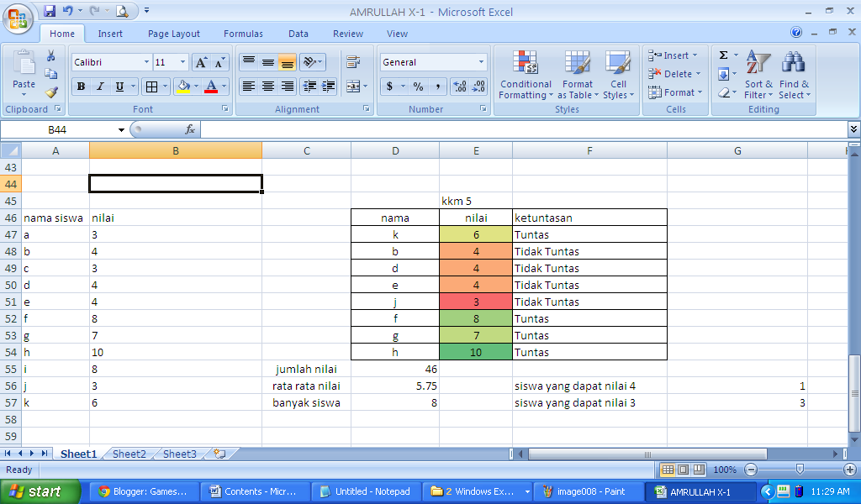Switch to the Formulas ribbon tab

243,34
